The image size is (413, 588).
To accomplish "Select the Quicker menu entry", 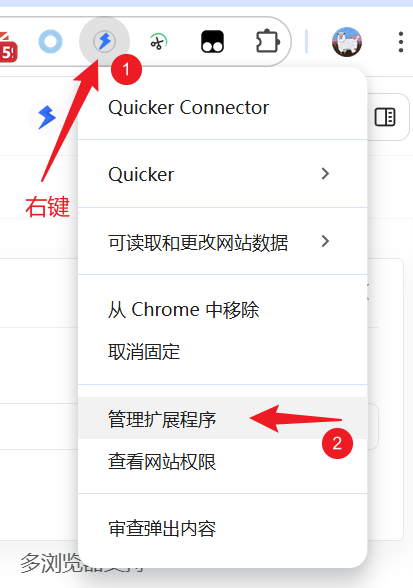I will (x=222, y=174).
